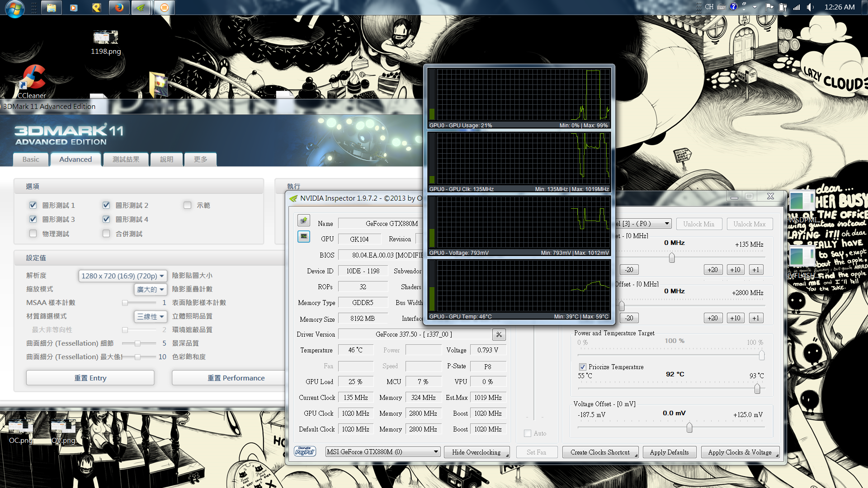
Task: Toggle the Auto fan checkbox
Action: (x=528, y=433)
